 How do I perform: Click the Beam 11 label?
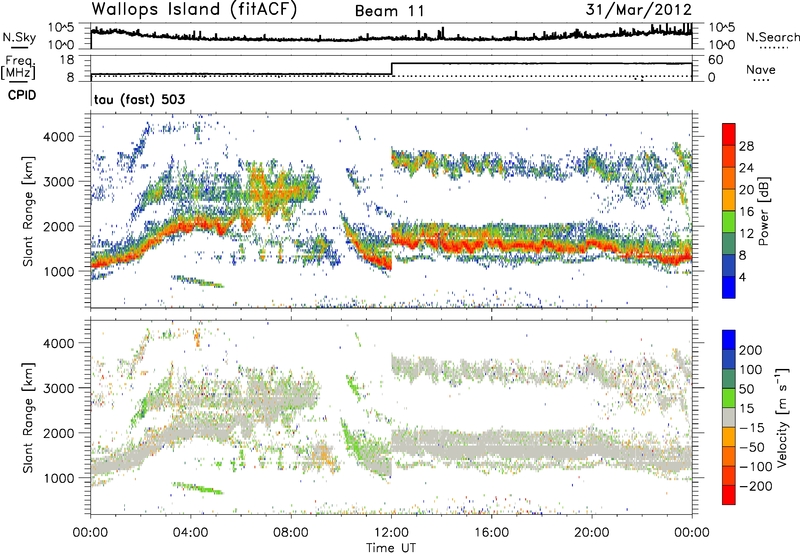(x=390, y=11)
